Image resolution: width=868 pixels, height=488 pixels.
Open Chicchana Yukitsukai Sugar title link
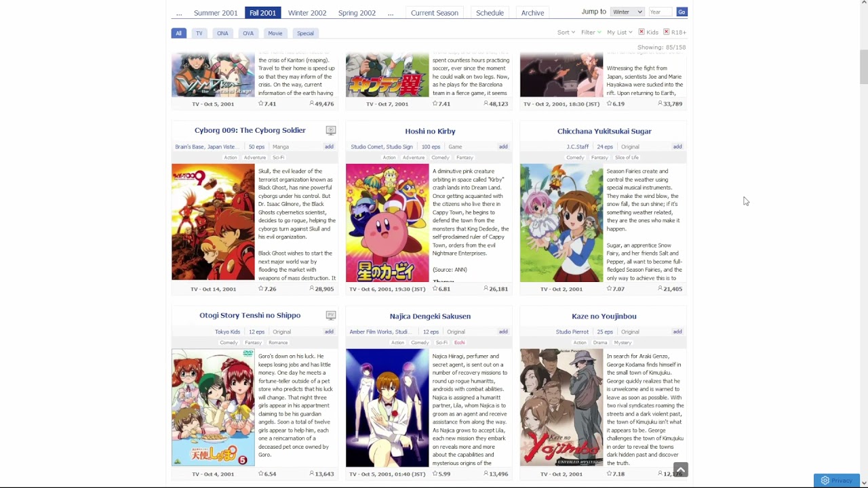604,131
